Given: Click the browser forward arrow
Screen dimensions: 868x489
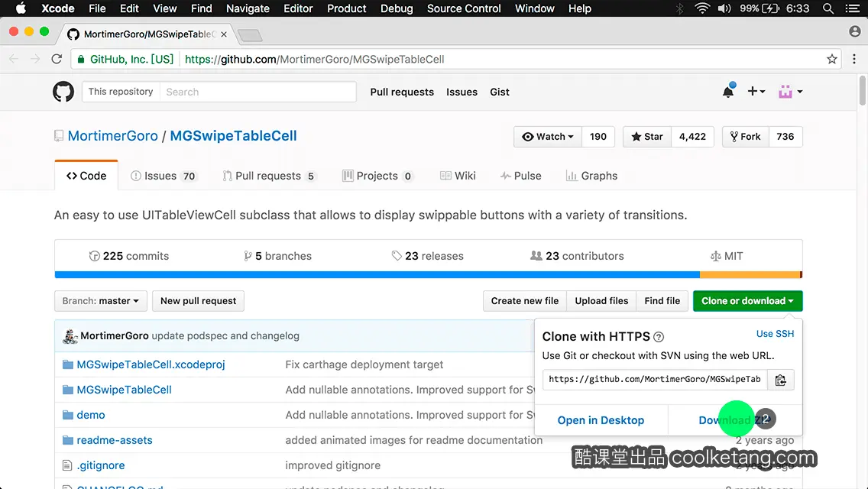Looking at the screenshot, I should coord(35,60).
